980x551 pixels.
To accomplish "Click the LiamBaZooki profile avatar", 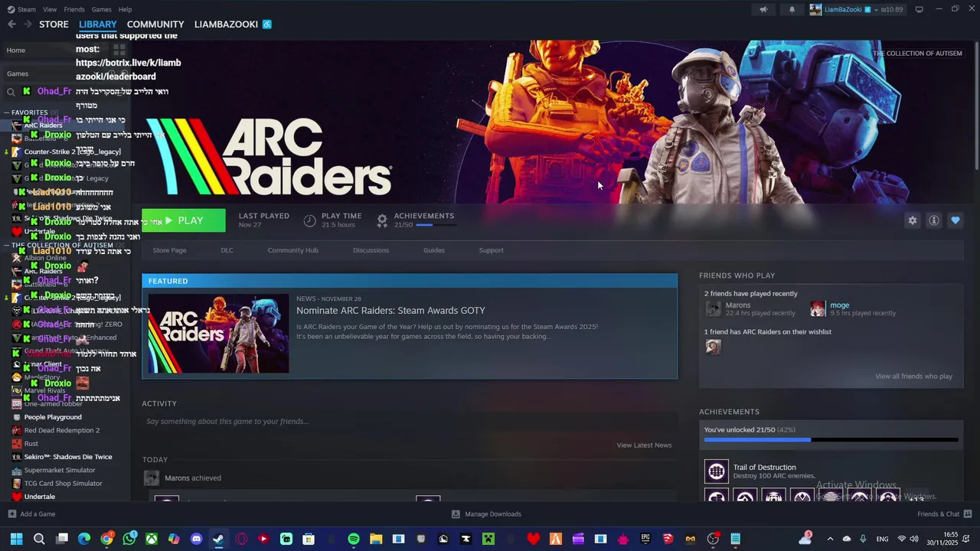I will (x=815, y=9).
